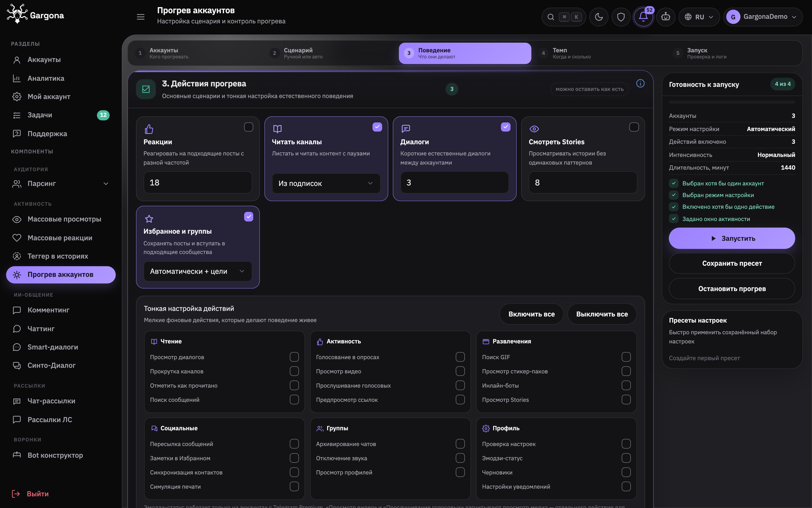
Task: Collapse sidebar with hamburger icon
Action: pos(141,17)
